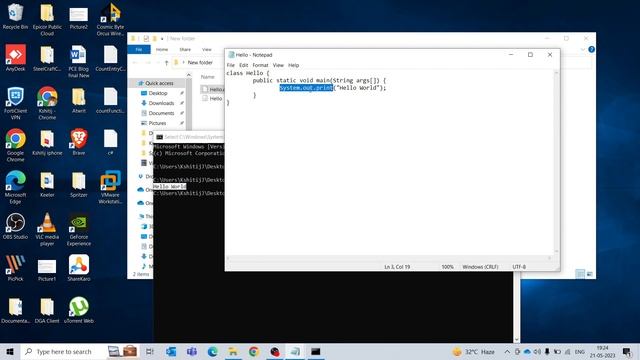
Task: Open the Google Chrome desktop icon
Action: click(15, 145)
